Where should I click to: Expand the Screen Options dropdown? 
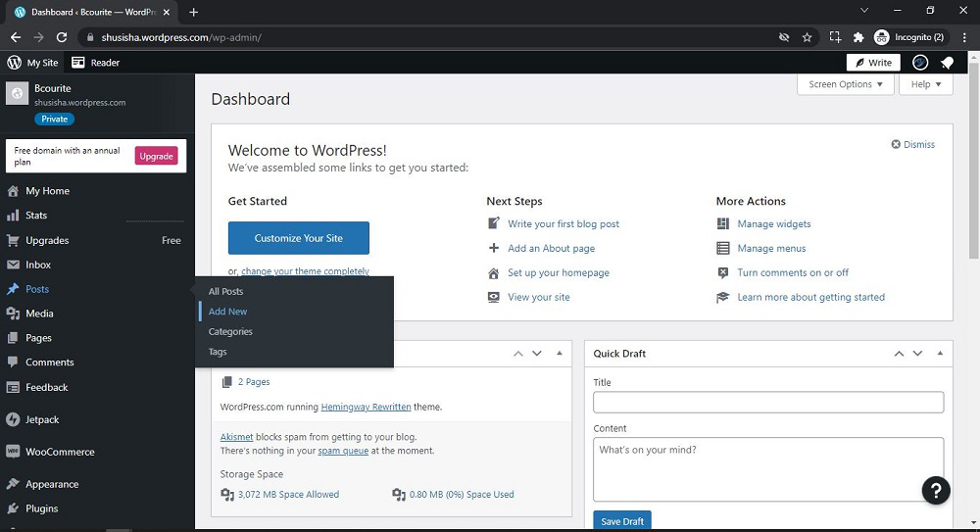845,84
